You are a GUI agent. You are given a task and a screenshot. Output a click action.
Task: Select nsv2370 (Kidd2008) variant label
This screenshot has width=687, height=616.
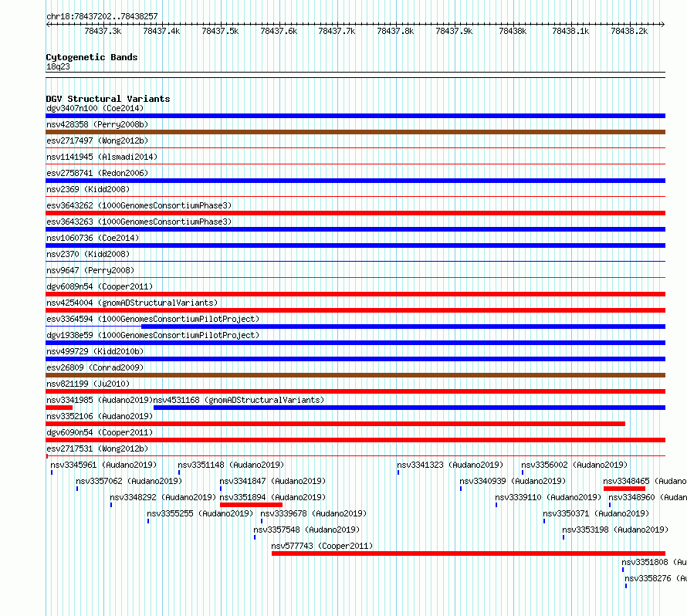click(x=88, y=254)
